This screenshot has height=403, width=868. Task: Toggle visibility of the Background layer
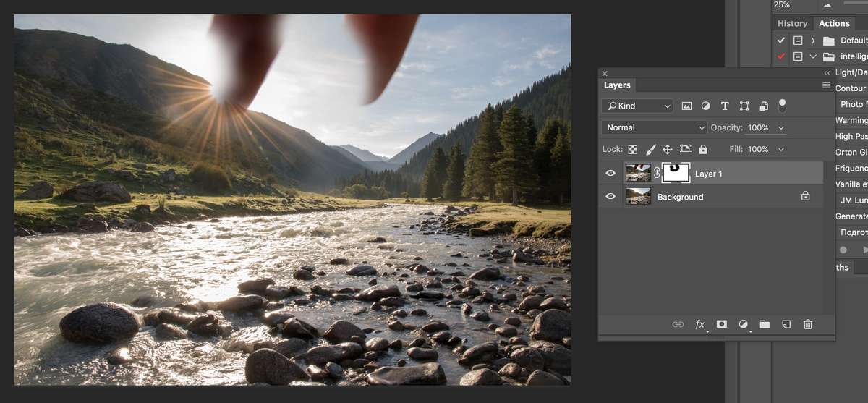click(610, 196)
